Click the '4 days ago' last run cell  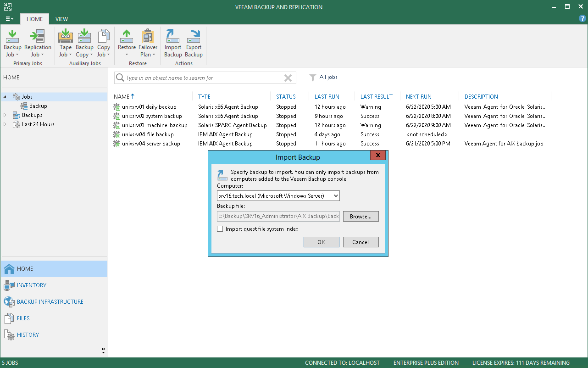[x=327, y=134]
